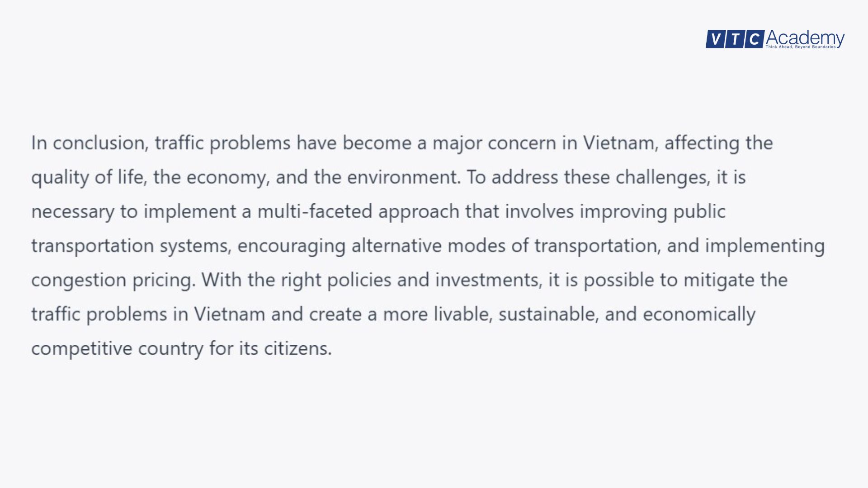This screenshot has height=488, width=868.
Task: Click the word "Academy" in the logo
Action: [805, 37]
